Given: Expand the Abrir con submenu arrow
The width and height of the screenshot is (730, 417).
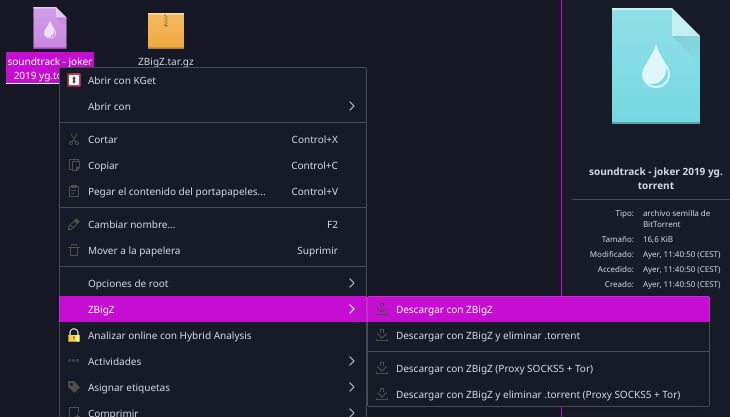Looking at the screenshot, I should (352, 106).
